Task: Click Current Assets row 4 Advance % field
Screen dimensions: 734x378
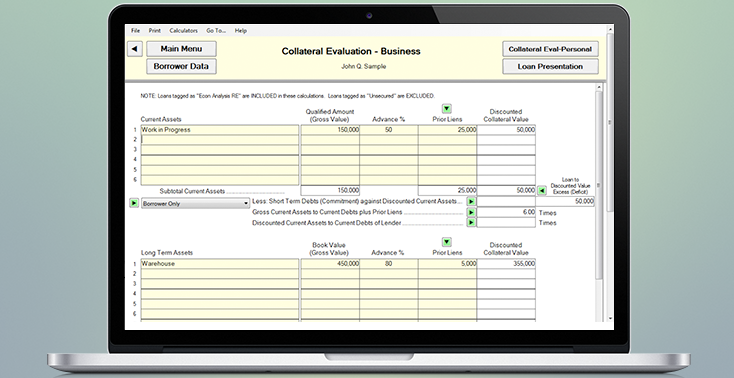Action: click(389, 160)
